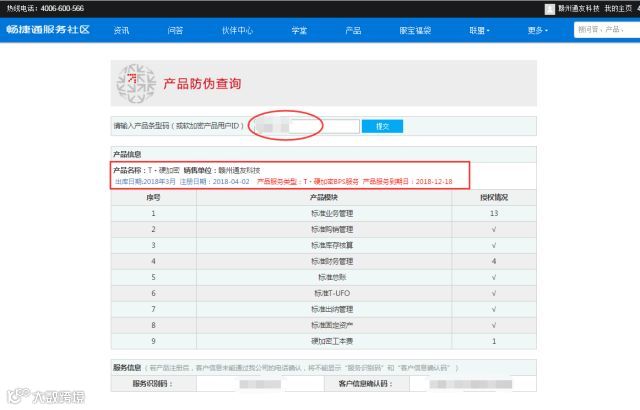
Task: Expand the 联盟 dropdown menu
Action: tap(479, 30)
